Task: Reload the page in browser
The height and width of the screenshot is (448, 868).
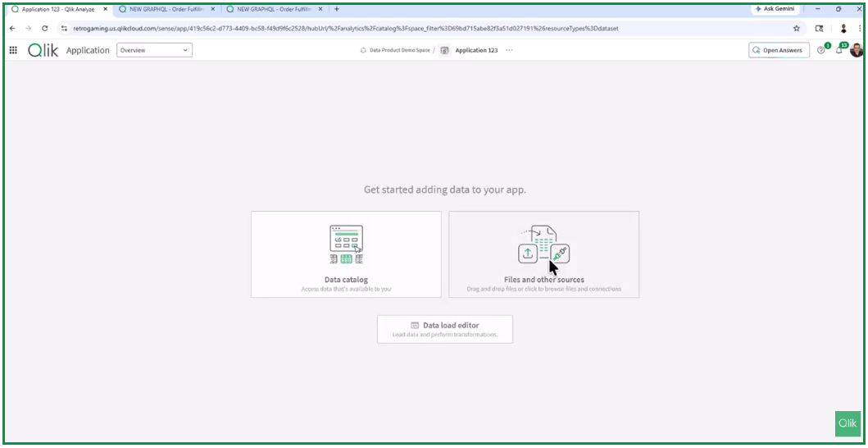Action: [45, 28]
